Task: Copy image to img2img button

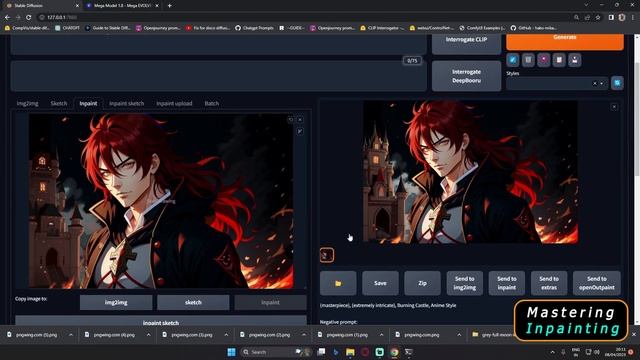Action: click(116, 302)
